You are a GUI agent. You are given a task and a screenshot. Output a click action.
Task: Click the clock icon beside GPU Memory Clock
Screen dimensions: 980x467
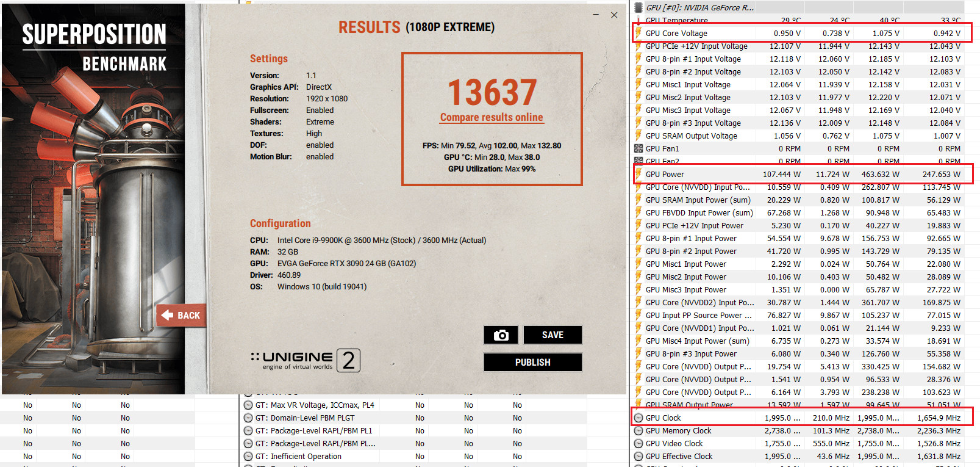click(638, 430)
